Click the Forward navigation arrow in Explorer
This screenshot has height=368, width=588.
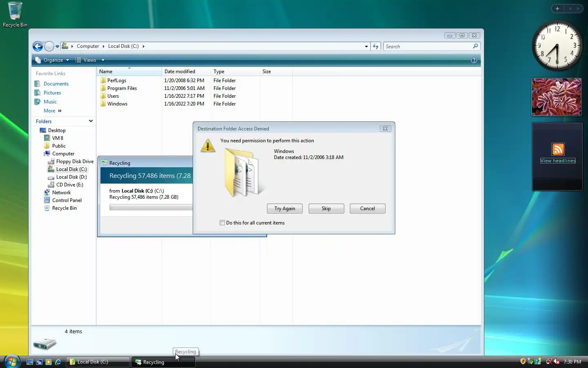(x=49, y=46)
